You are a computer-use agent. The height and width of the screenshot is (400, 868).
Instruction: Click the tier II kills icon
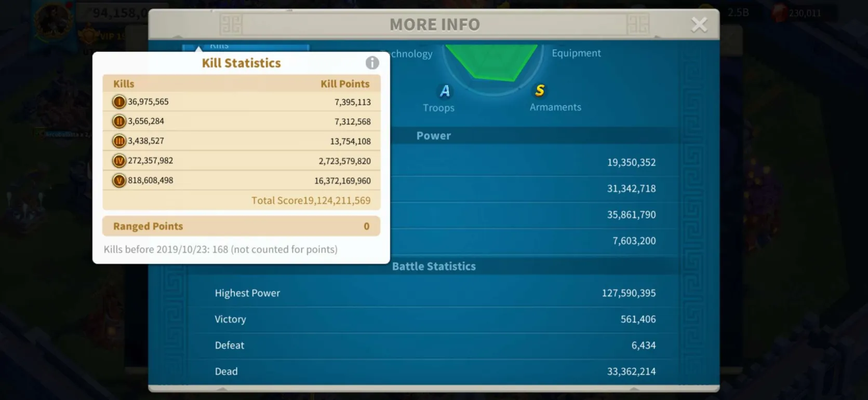(119, 121)
